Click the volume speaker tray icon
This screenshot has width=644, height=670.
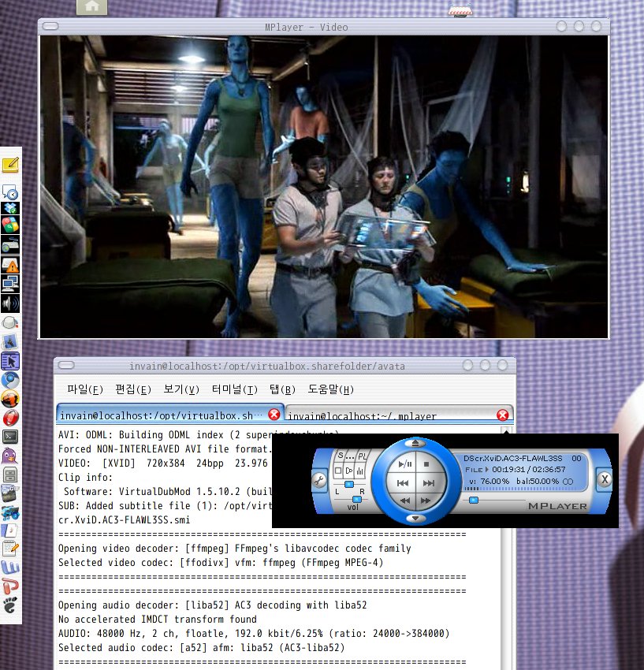click(x=10, y=303)
